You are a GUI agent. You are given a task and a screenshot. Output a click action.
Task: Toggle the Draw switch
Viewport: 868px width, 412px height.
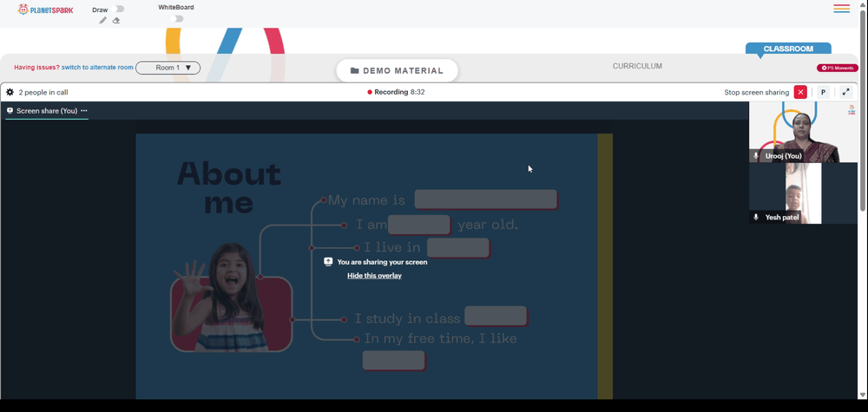coord(117,9)
